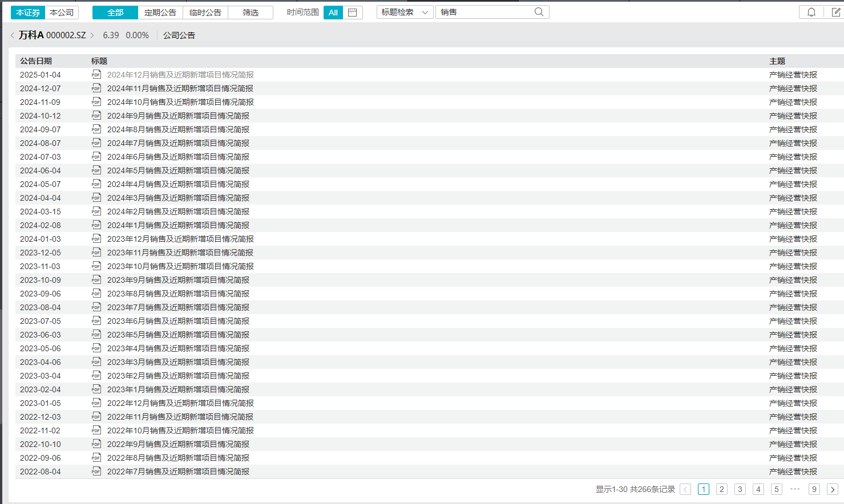
Task: Open the calendar date range picker
Action: pyautogui.click(x=353, y=13)
